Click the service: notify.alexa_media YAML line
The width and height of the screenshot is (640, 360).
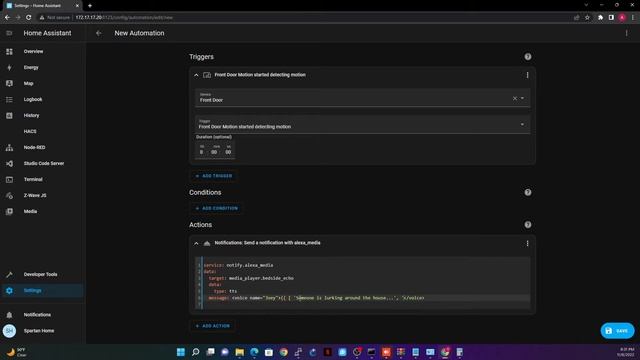pyautogui.click(x=239, y=265)
